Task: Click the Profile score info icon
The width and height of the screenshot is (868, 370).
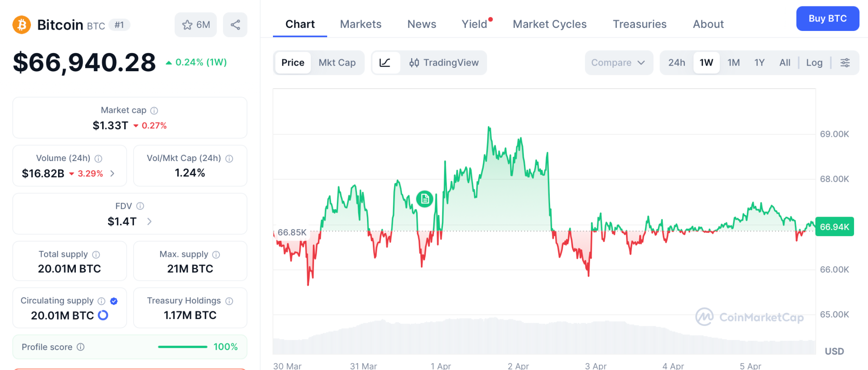Action: point(81,347)
